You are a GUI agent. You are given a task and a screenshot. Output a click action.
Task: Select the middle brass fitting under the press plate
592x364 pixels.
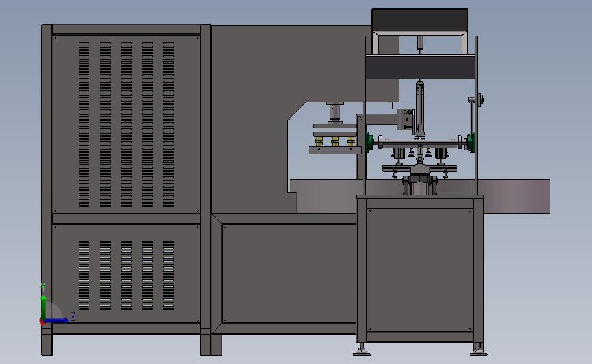coord(335,141)
